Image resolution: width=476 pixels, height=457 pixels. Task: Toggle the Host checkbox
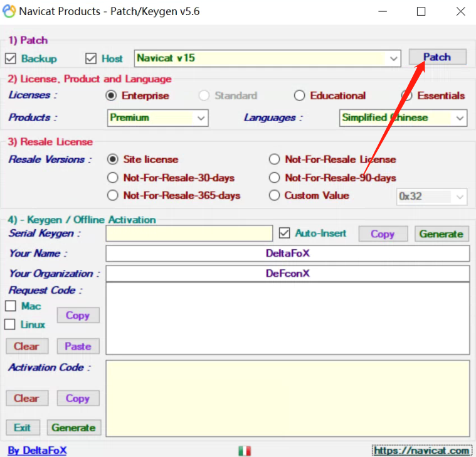(x=91, y=58)
